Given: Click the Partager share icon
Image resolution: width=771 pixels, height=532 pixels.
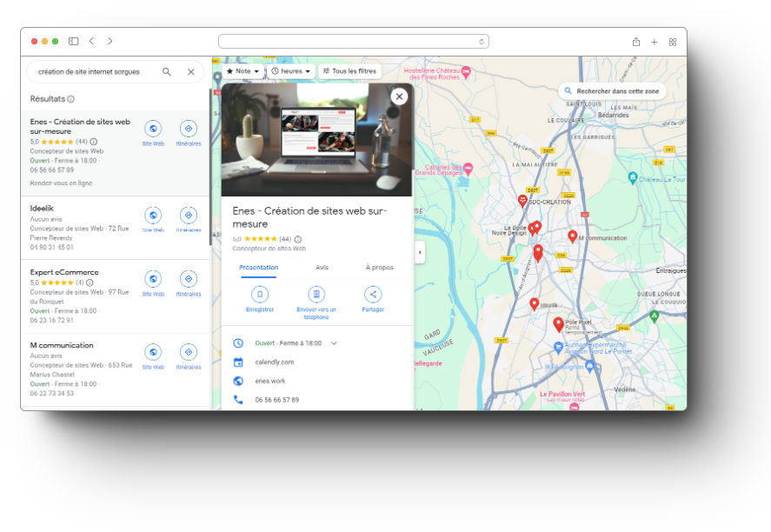Looking at the screenshot, I should click(373, 295).
